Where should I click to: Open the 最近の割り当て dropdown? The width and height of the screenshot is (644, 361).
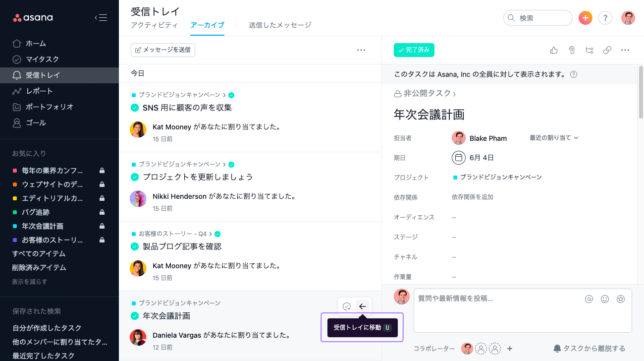pyautogui.click(x=554, y=138)
